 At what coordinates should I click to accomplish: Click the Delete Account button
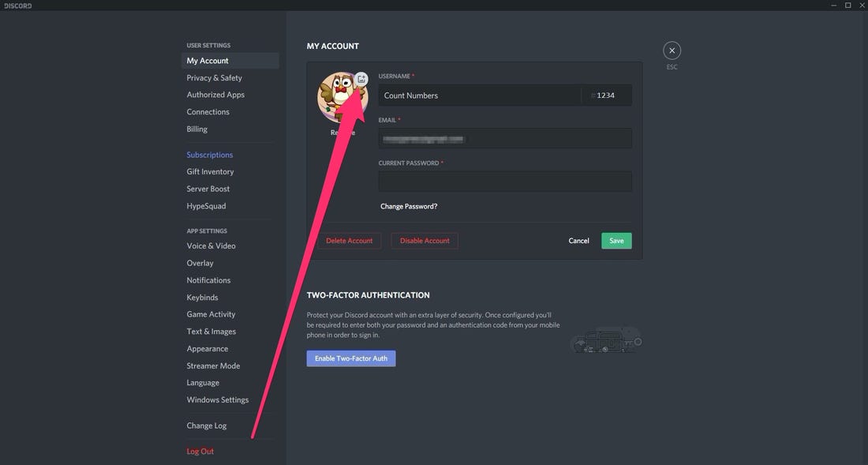[350, 241]
